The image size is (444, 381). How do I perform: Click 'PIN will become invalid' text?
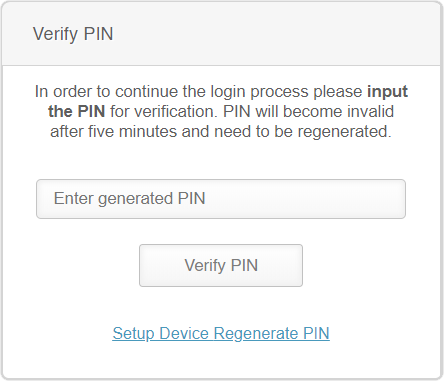(x=308, y=111)
